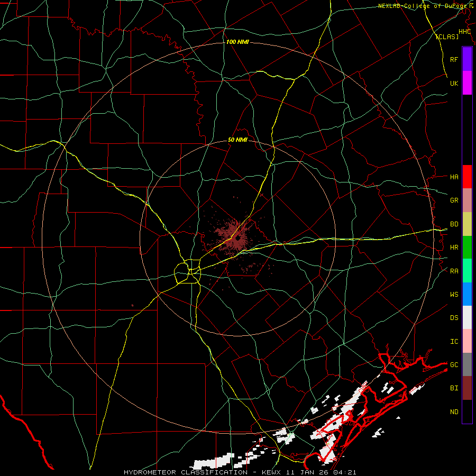Select the red HA color swatch
The height and width of the screenshot is (476, 476).
coord(467,177)
